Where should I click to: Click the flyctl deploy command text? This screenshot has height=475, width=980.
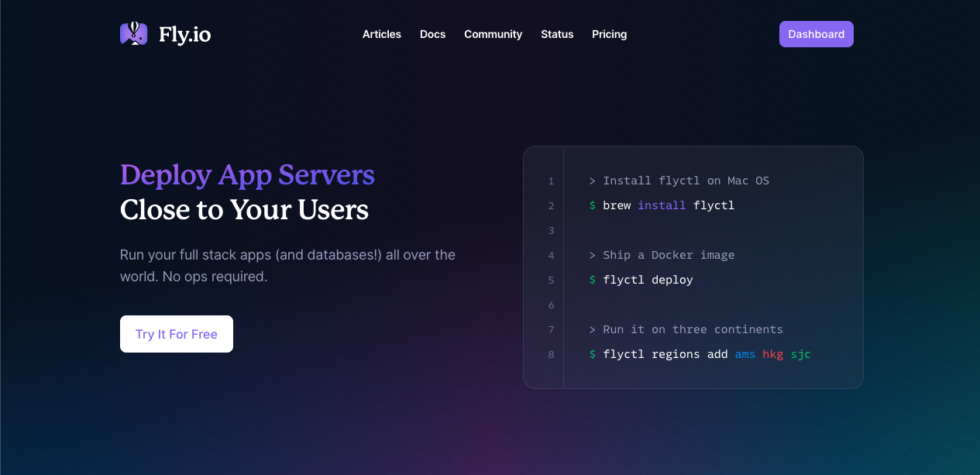646,280
